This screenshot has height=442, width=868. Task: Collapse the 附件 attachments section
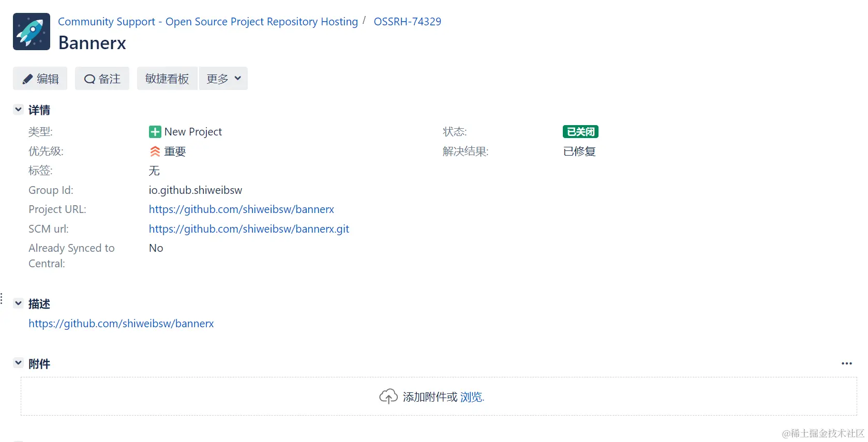[18, 363]
